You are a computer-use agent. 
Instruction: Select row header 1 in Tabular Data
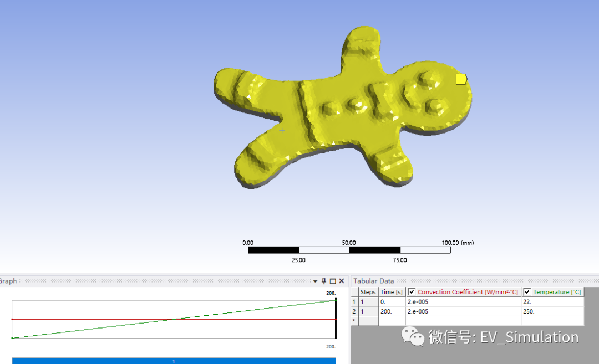pos(354,302)
